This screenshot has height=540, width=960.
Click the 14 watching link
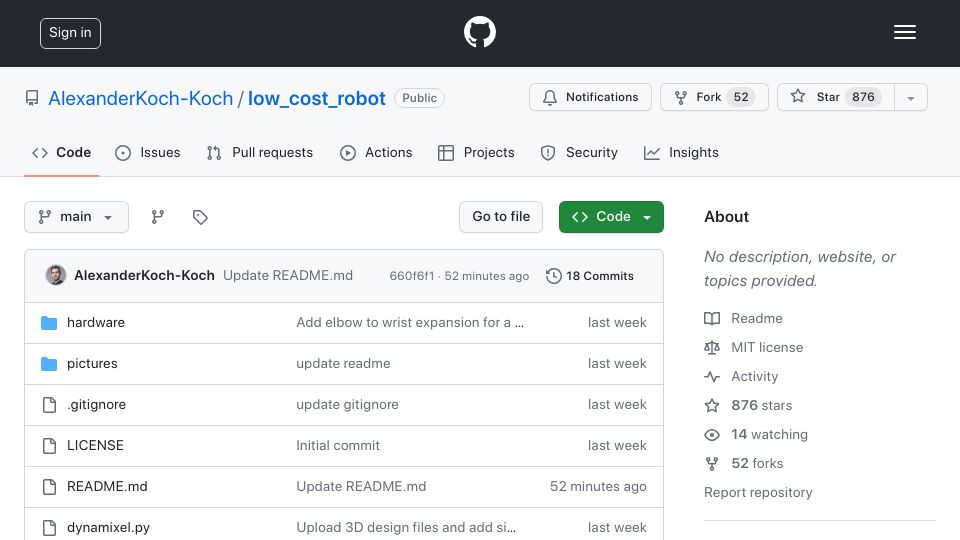(x=770, y=435)
